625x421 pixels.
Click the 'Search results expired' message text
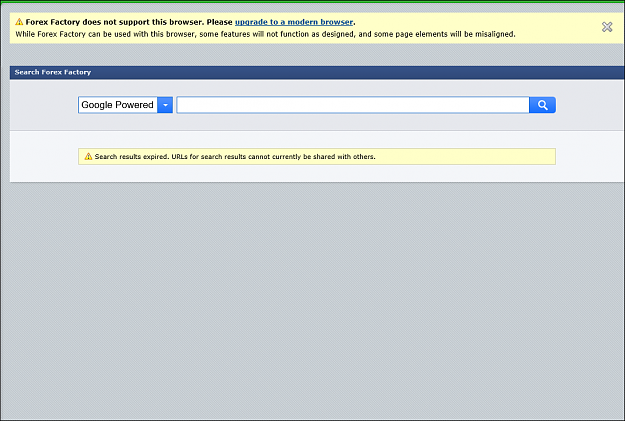(235, 157)
